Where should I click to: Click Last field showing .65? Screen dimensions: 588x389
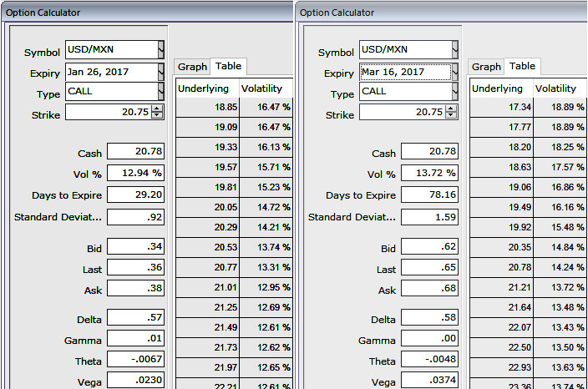430,268
